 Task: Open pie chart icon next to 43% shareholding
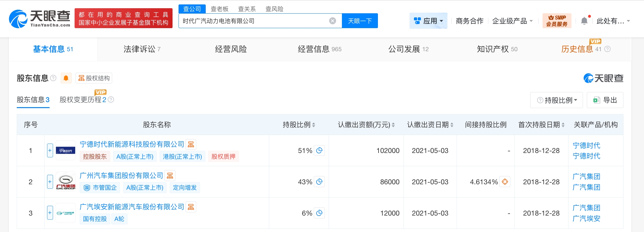point(319,182)
